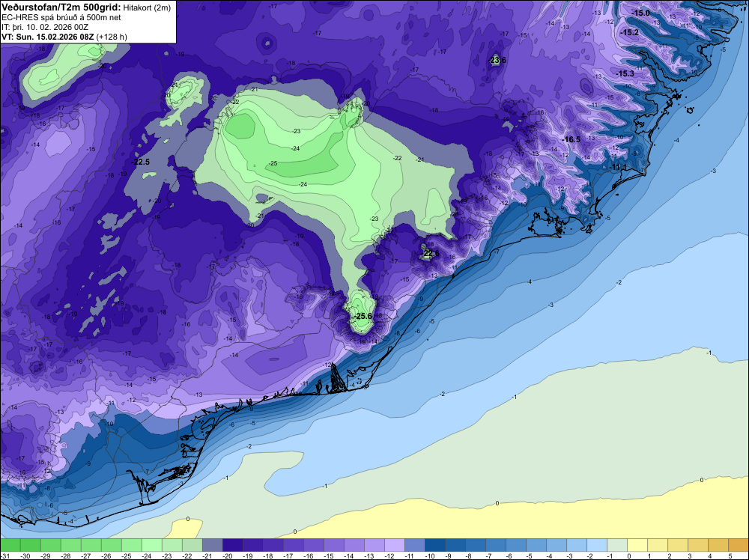The width and height of the screenshot is (749, 560).
Task: Click the -25 contour label inside the green area
Action: click(273, 163)
